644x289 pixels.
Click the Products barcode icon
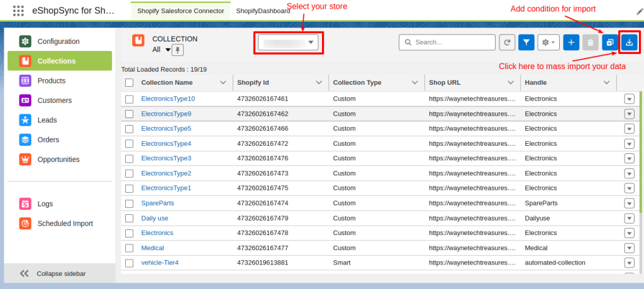coord(25,80)
